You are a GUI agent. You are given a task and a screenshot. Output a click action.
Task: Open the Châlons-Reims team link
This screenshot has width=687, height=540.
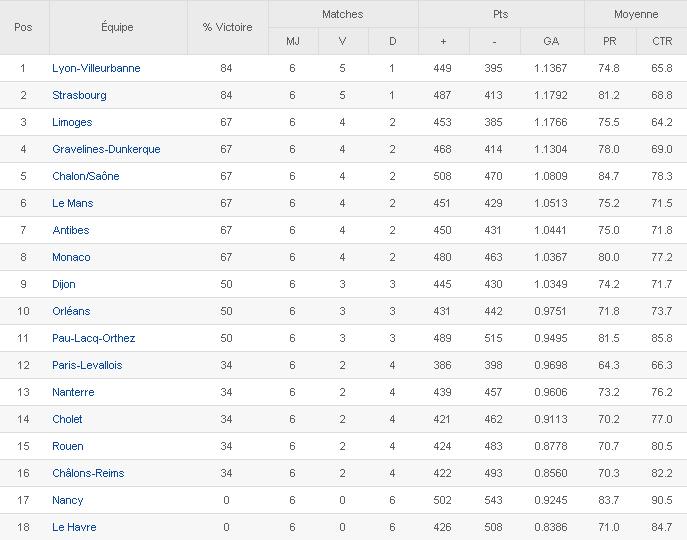coord(88,473)
